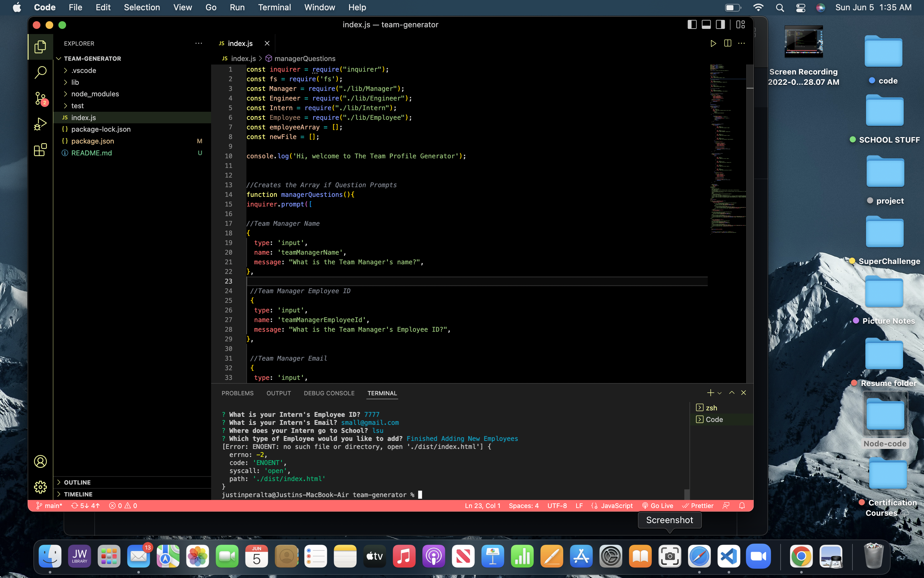Maximize the terminal panel with the caret
This screenshot has height=578, width=924.
(732, 393)
